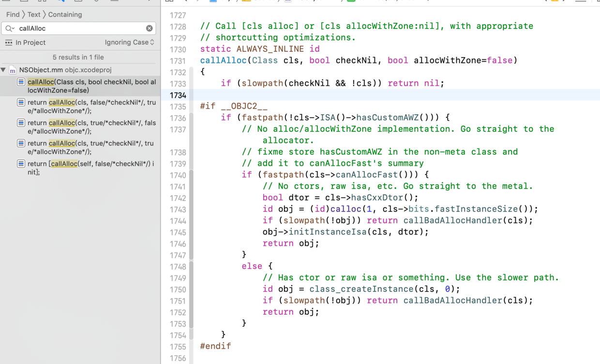
Task: Open search options via magnifier icon
Action: pos(10,29)
